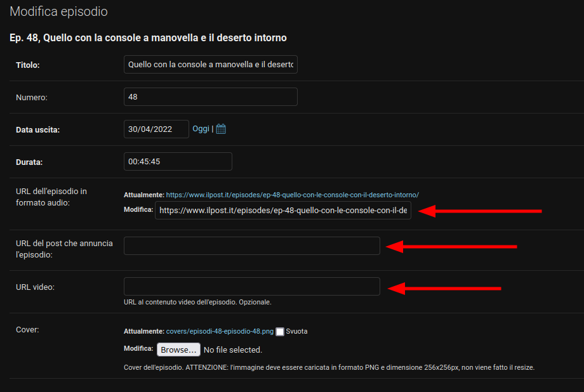Focus the Durata field 00:45:45
The height and width of the screenshot is (392, 584).
178,162
